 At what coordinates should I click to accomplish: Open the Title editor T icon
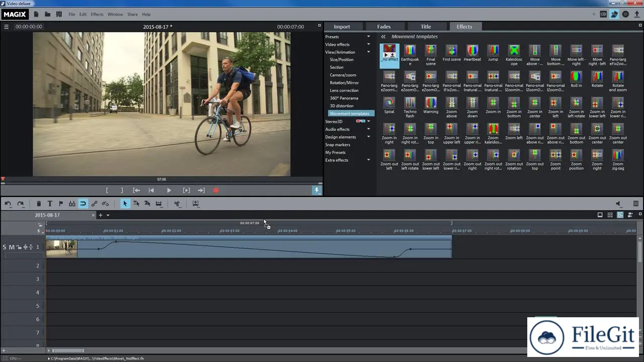point(50,204)
